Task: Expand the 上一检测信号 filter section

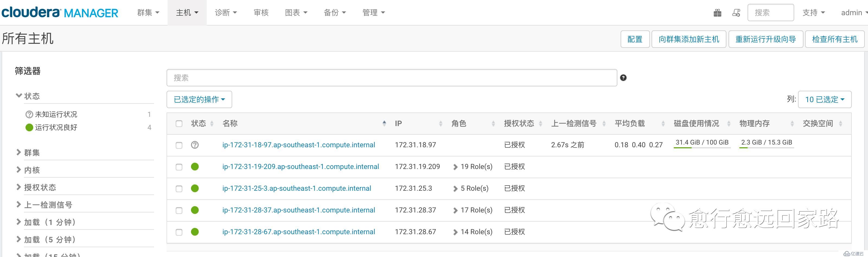Action: point(44,205)
